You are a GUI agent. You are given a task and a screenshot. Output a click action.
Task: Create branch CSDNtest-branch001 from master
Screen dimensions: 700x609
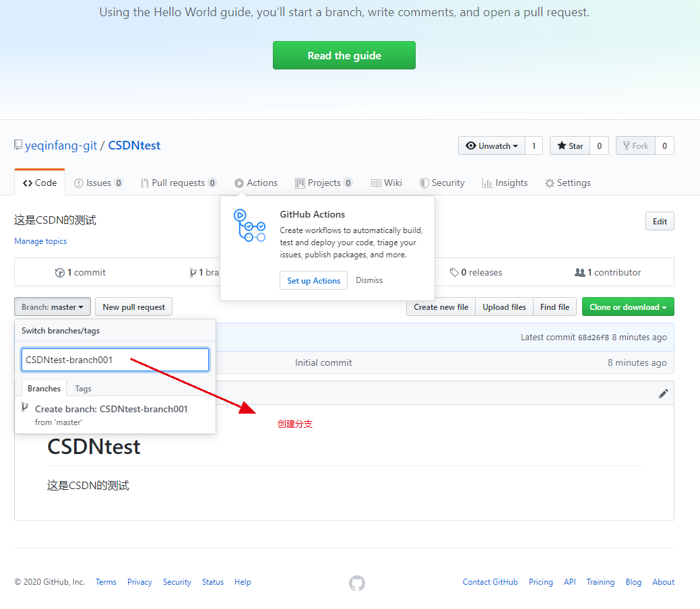click(x=115, y=415)
